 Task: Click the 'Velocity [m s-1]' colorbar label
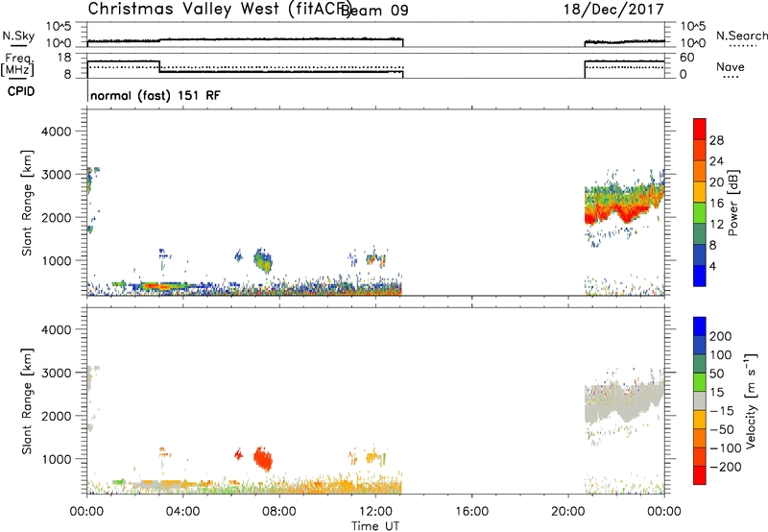tap(751, 400)
